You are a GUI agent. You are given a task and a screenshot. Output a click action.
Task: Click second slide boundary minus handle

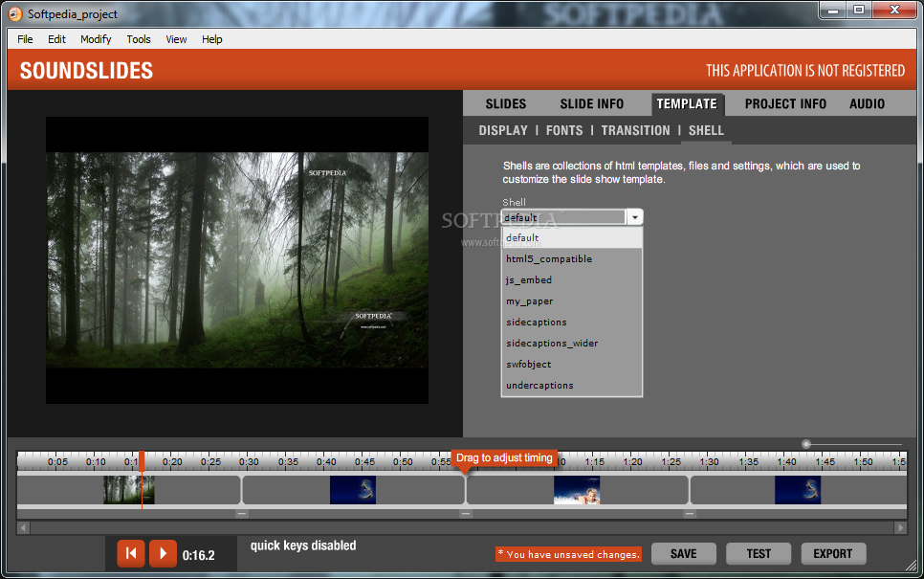point(466,514)
